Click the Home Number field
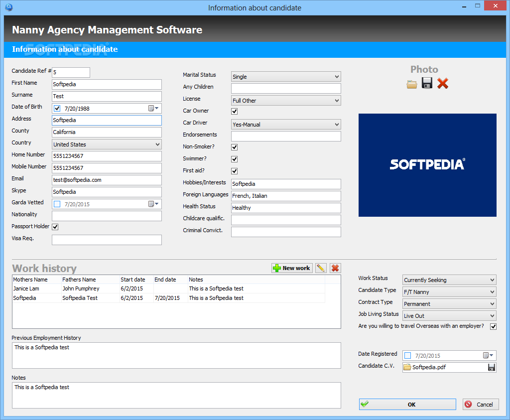The image size is (510, 420). [107, 156]
